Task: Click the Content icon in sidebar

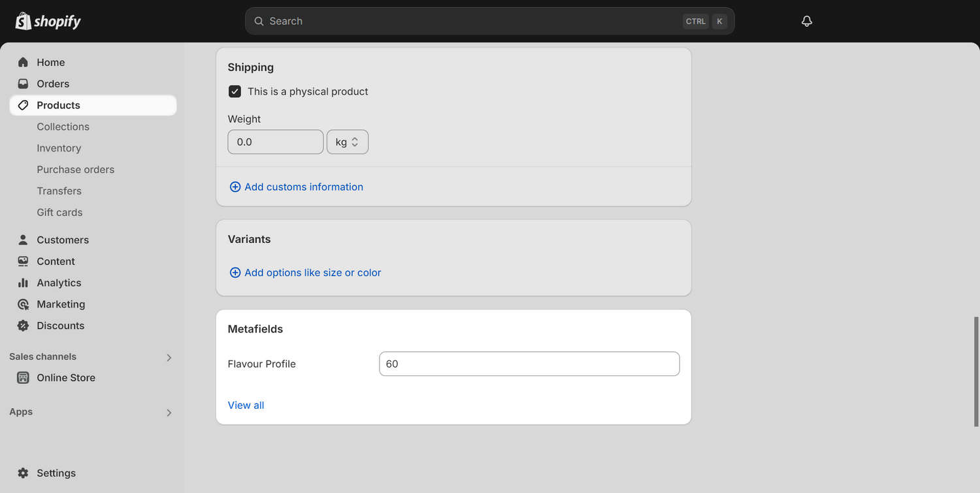Action: [23, 261]
